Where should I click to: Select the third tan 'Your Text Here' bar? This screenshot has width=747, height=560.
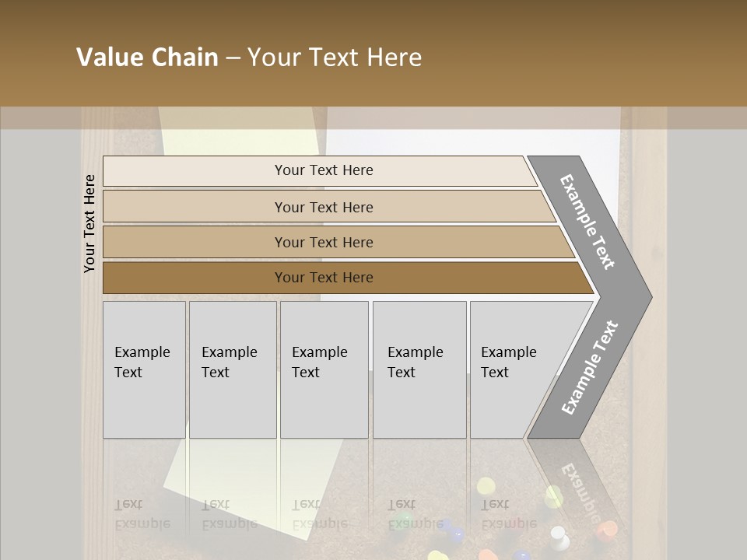click(323, 243)
